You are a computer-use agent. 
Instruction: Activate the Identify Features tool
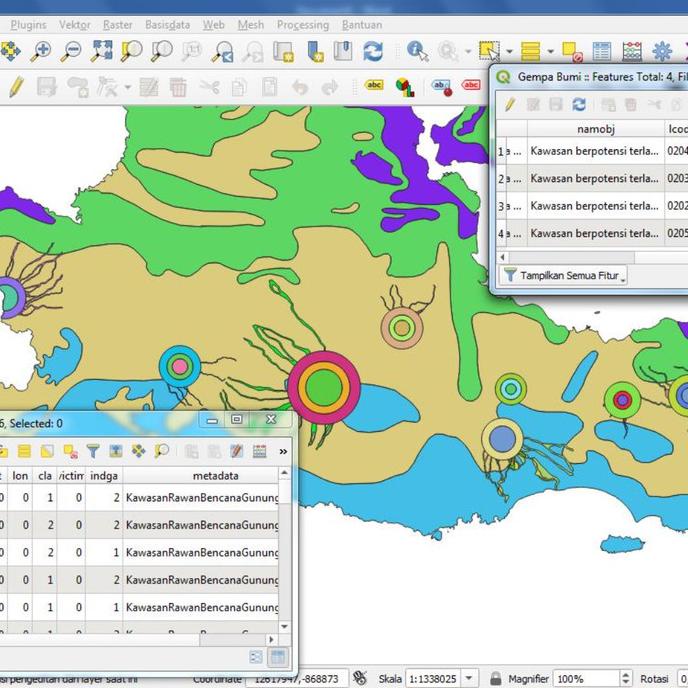click(x=417, y=51)
